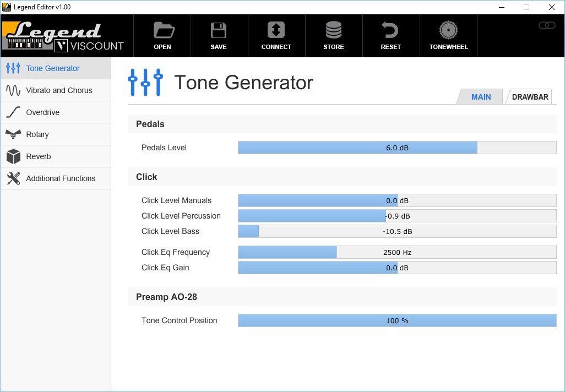This screenshot has width=565, height=392.
Task: Click the Click section header
Action: coord(342,177)
